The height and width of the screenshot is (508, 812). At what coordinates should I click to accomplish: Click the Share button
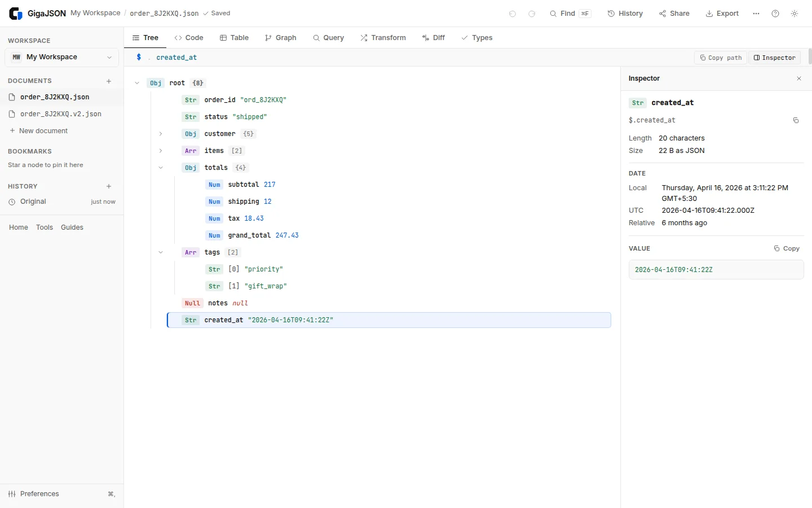pyautogui.click(x=674, y=14)
